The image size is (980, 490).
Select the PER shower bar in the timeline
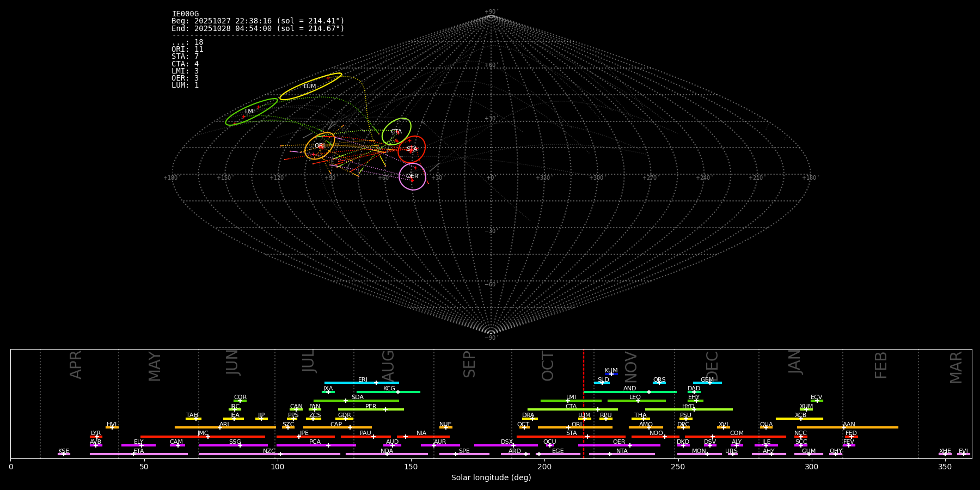coord(371,409)
